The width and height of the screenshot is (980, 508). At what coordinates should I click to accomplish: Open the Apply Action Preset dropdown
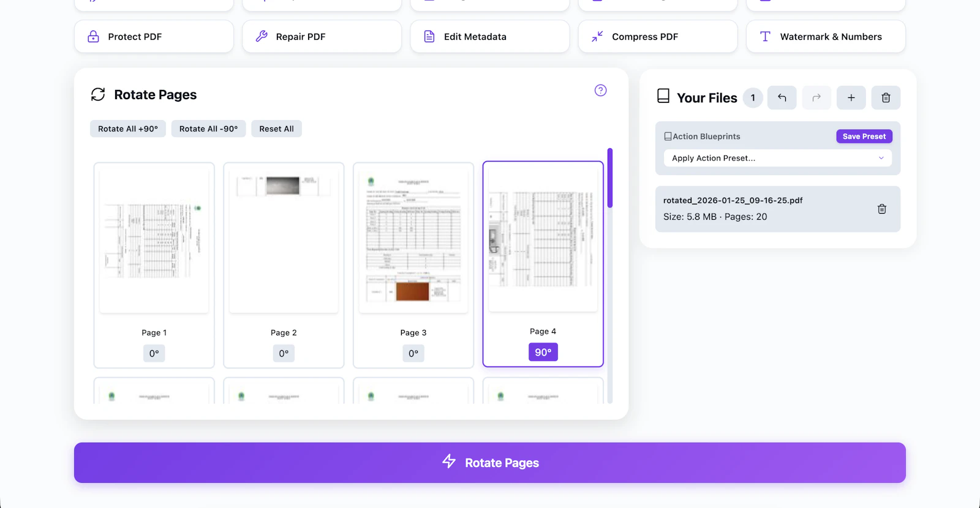pyautogui.click(x=778, y=158)
